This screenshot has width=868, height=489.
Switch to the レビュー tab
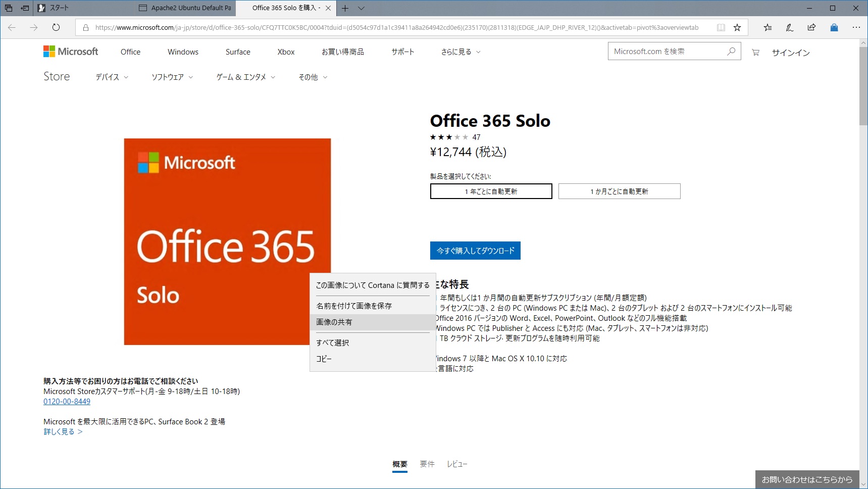pyautogui.click(x=457, y=464)
